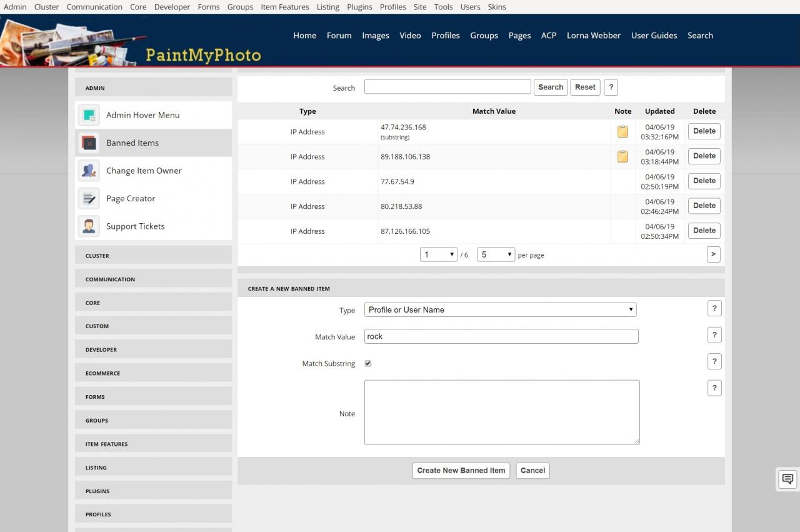Expand the Custom sidebar section
The image size is (800, 532).
[153, 326]
